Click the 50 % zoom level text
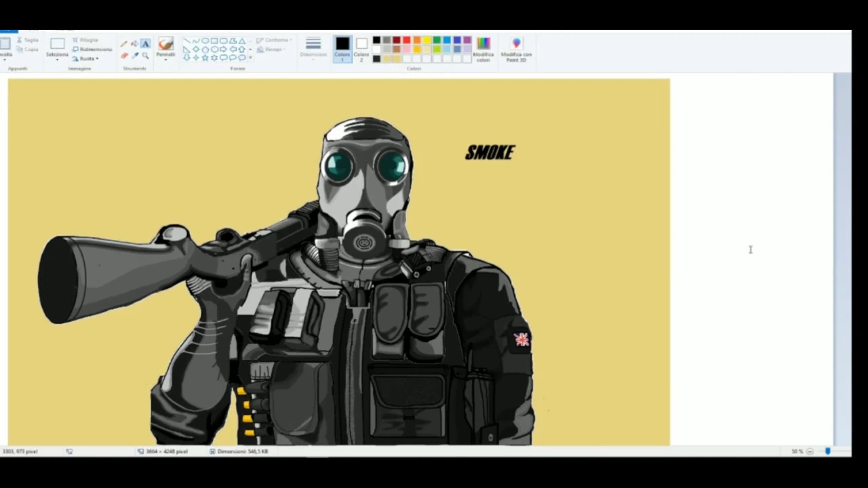Image resolution: width=868 pixels, height=488 pixels. (x=797, y=451)
